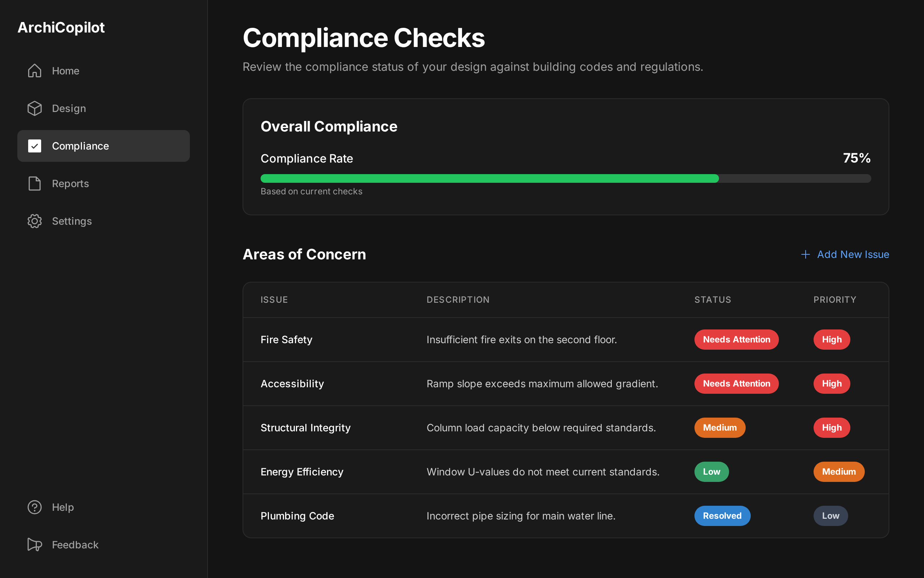Click 'Ramp slope exceeds maximum allowed gradient.'

[542, 383]
